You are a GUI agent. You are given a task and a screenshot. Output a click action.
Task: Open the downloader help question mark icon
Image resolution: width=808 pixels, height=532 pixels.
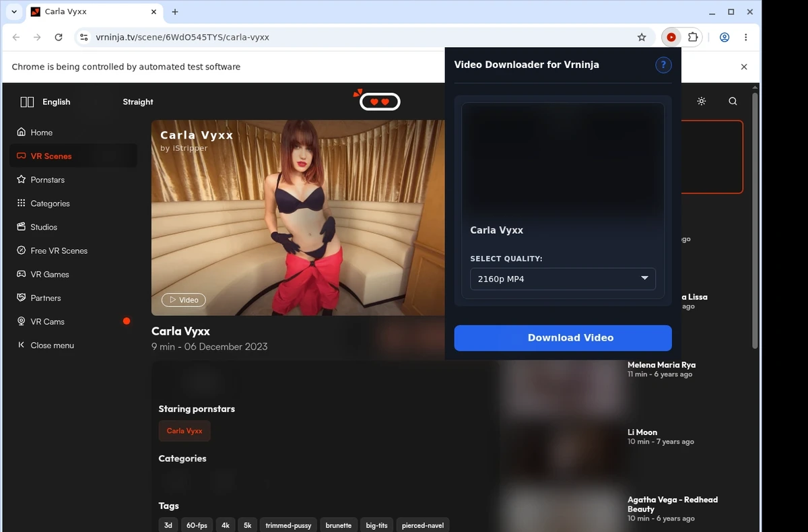(x=663, y=65)
